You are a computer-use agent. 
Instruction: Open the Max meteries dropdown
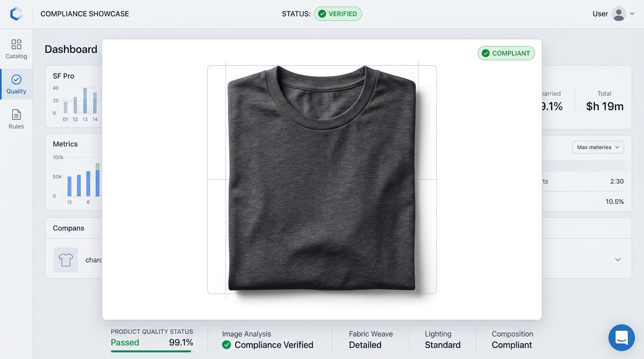click(x=598, y=147)
